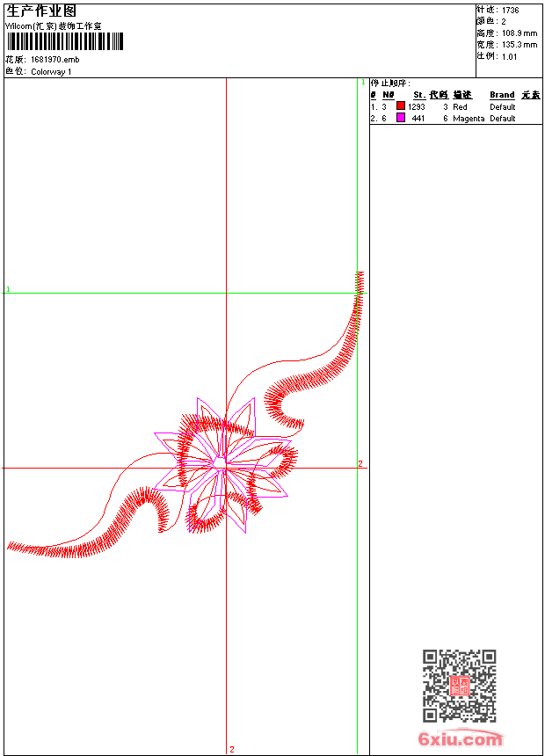Click the green marker 1 atop vertical guide

(x=362, y=82)
